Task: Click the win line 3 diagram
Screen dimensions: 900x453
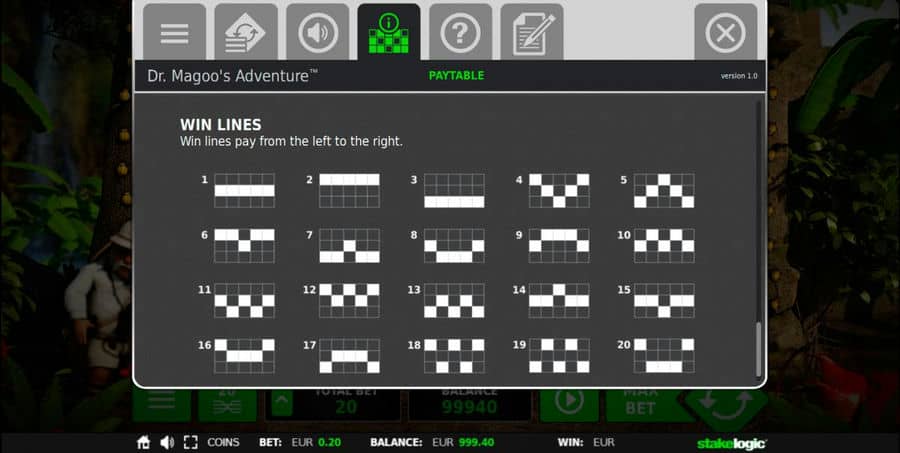Action: [x=455, y=191]
